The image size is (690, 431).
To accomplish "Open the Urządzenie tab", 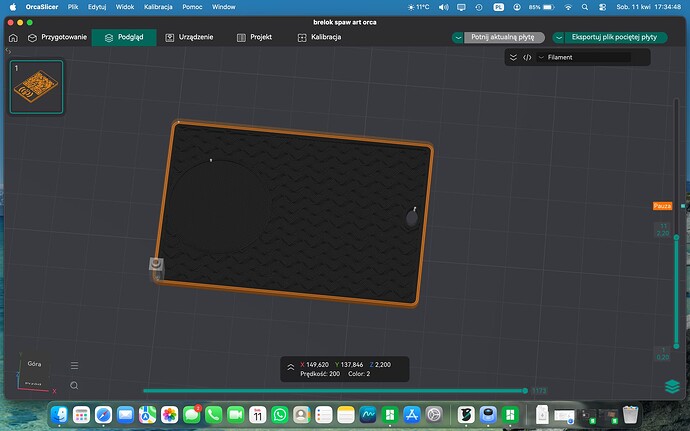I will coord(189,37).
